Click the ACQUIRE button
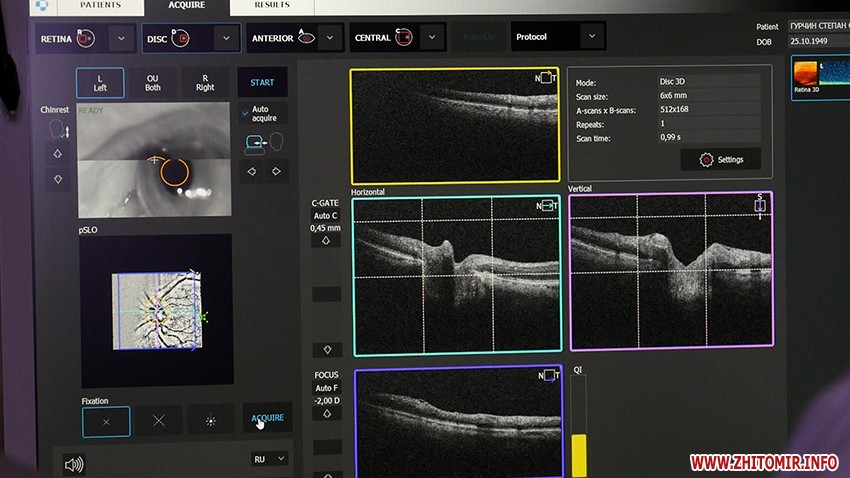 [267, 418]
